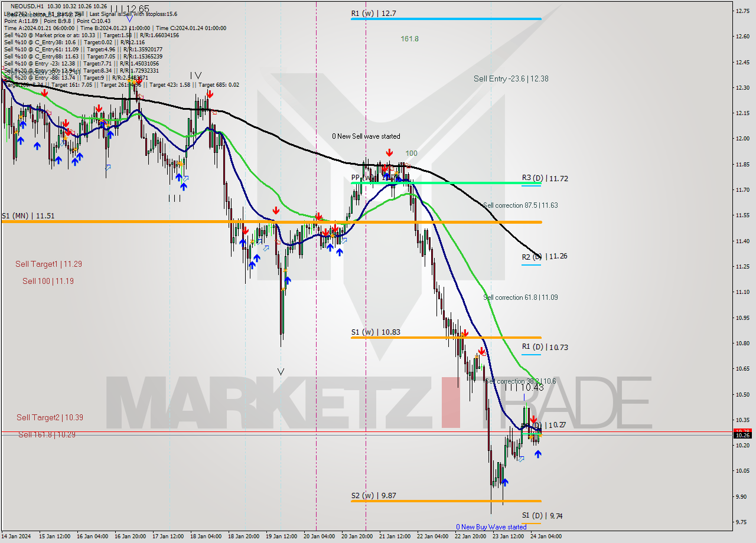Select the 'S1 (w) | 10.83' support label
The image size is (756, 543).
376,332
